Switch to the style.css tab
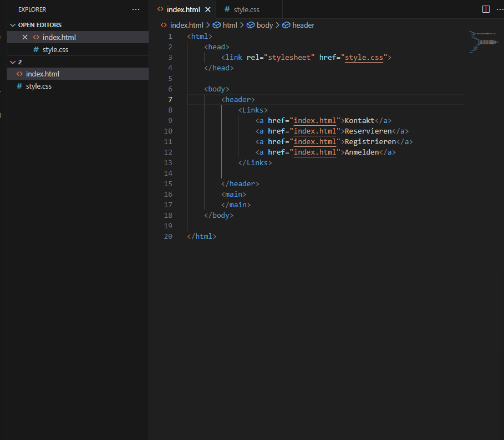504x440 pixels. pyautogui.click(x=246, y=9)
